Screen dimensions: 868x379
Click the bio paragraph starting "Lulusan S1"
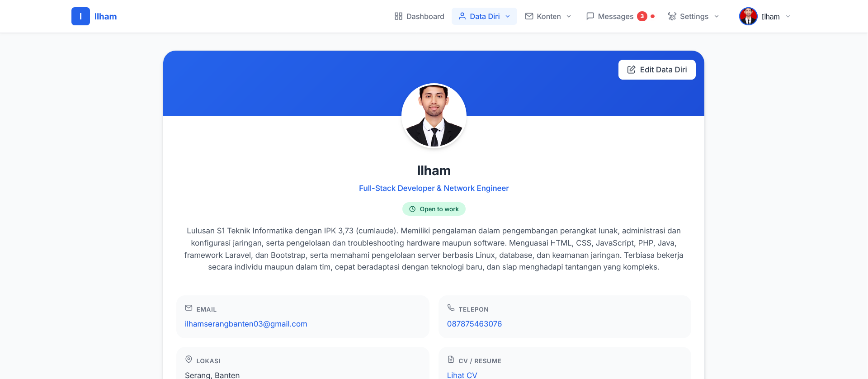click(434, 249)
